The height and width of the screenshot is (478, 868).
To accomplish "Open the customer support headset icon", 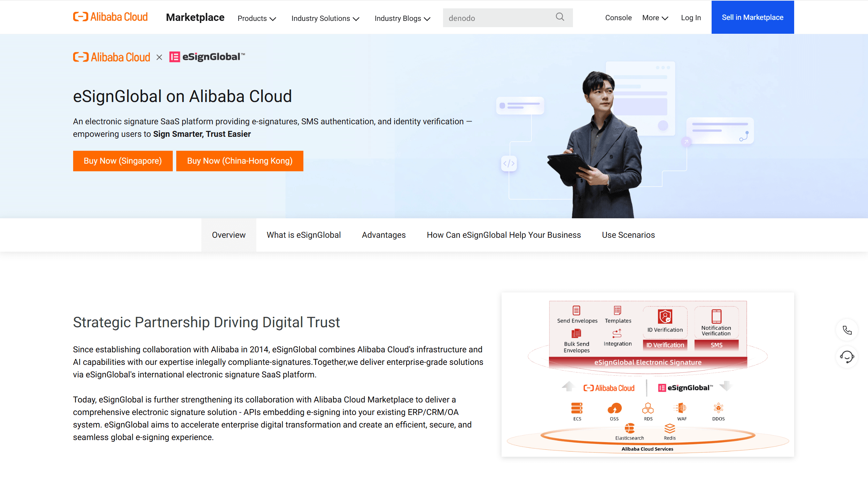I will tap(847, 357).
